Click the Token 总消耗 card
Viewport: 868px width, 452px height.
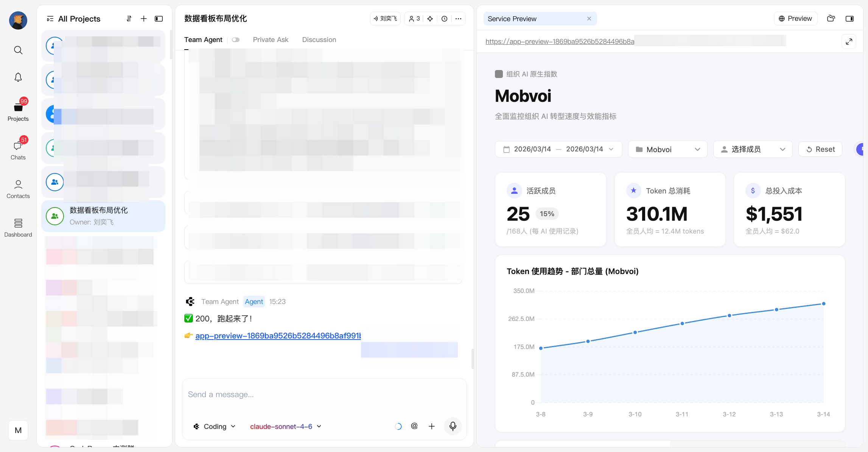click(670, 210)
